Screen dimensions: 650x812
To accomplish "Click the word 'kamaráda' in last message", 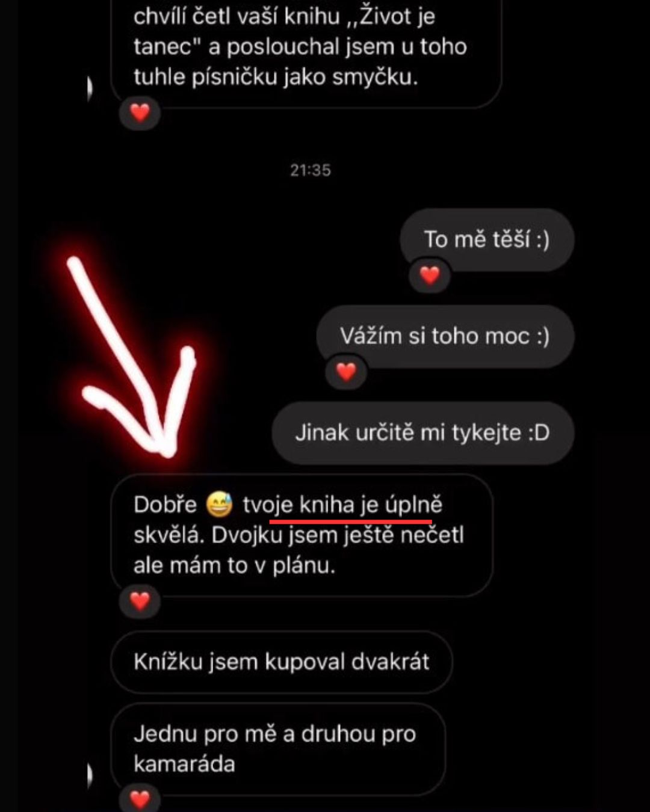I will [x=184, y=764].
